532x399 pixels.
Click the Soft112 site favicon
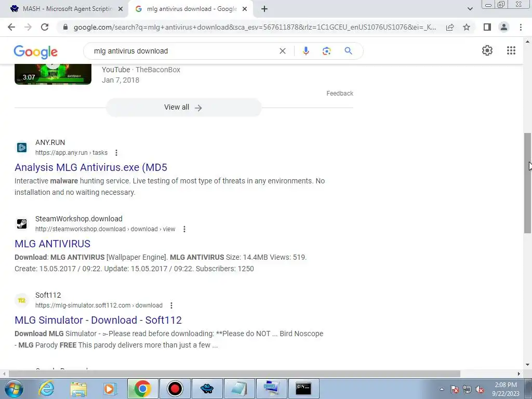click(22, 300)
